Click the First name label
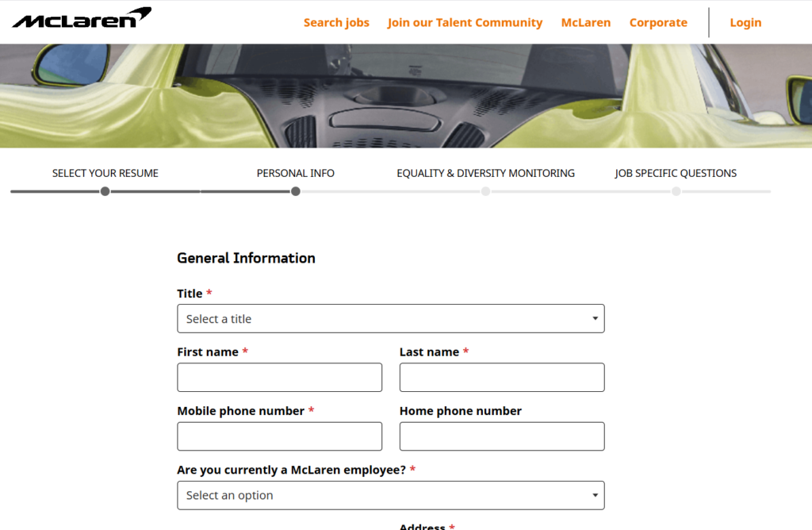The width and height of the screenshot is (812, 530). 208,352
